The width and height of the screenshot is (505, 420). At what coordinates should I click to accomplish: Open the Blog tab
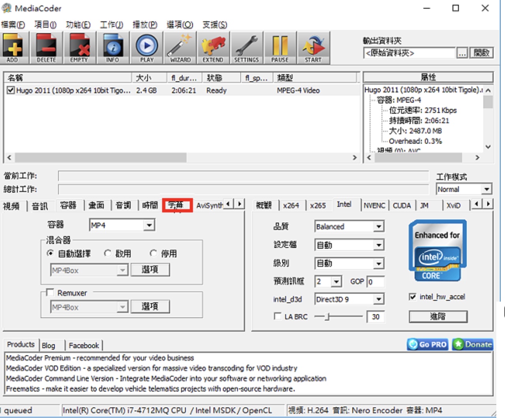(49, 345)
